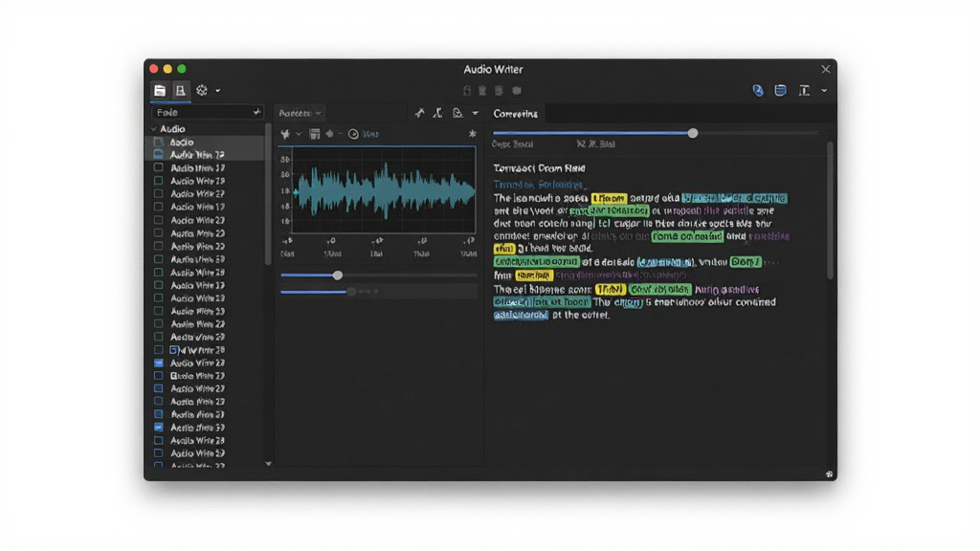This screenshot has height=551, width=980.
Task: Tick the checkbox of the row with G icon label
Action: click(159, 350)
